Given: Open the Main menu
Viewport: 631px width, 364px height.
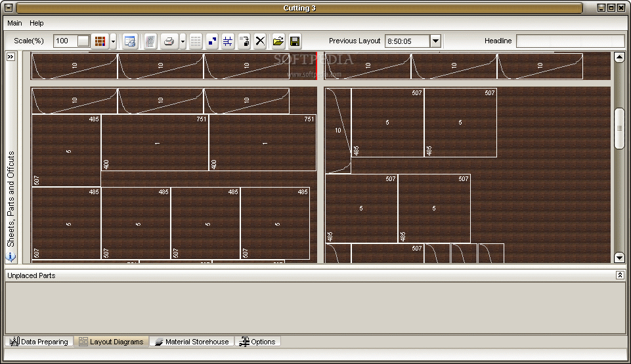Looking at the screenshot, I should pyautogui.click(x=14, y=23).
